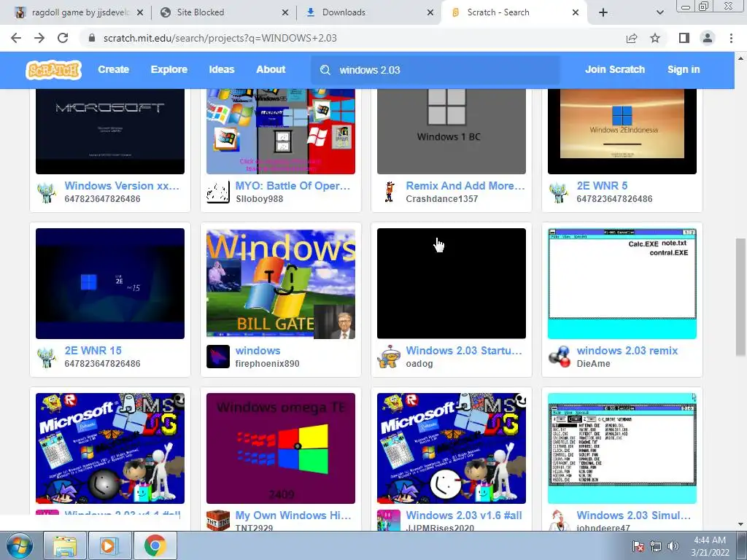Open the browser side panel icon
Viewport: 747px width, 560px height.
(x=684, y=38)
